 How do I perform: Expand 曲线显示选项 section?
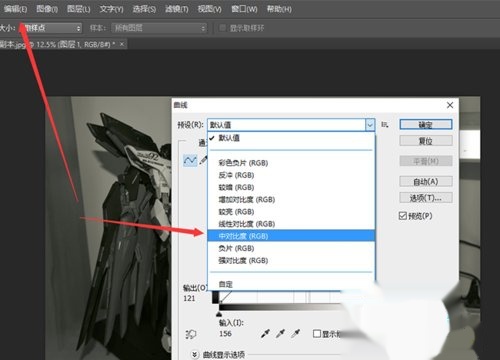click(x=195, y=354)
